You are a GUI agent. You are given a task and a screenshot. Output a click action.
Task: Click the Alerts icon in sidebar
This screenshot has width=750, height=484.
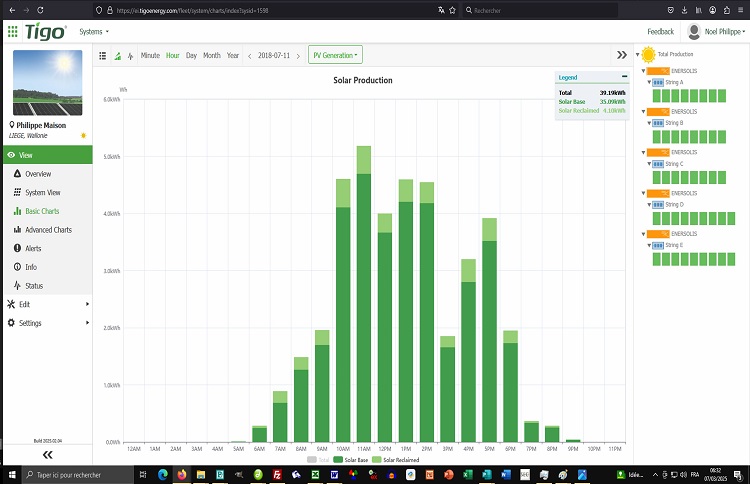[x=17, y=248]
